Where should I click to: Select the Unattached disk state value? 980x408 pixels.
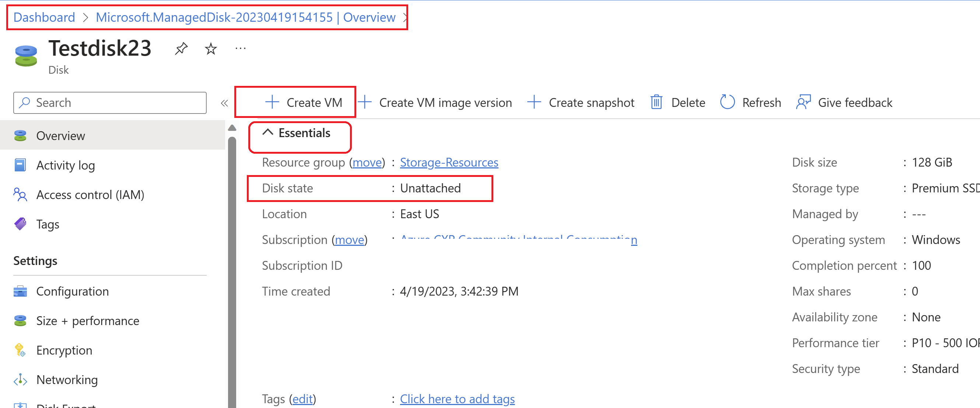[430, 188]
